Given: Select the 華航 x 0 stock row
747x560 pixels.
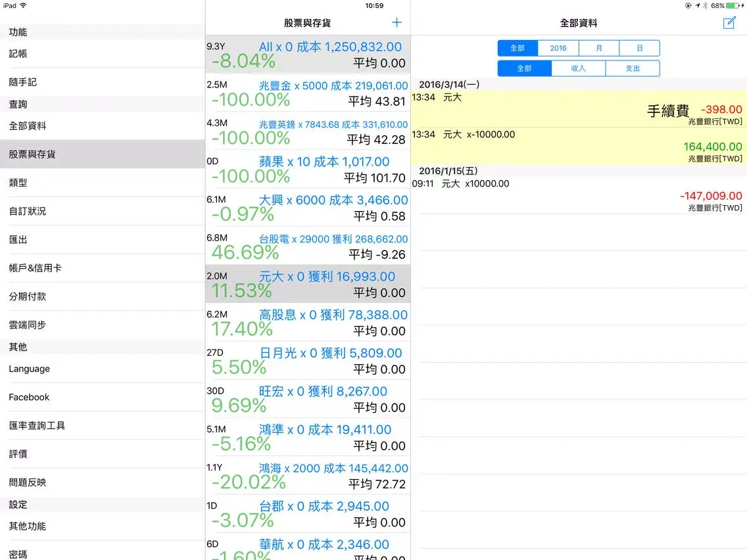Looking at the screenshot, I should pos(308,547).
